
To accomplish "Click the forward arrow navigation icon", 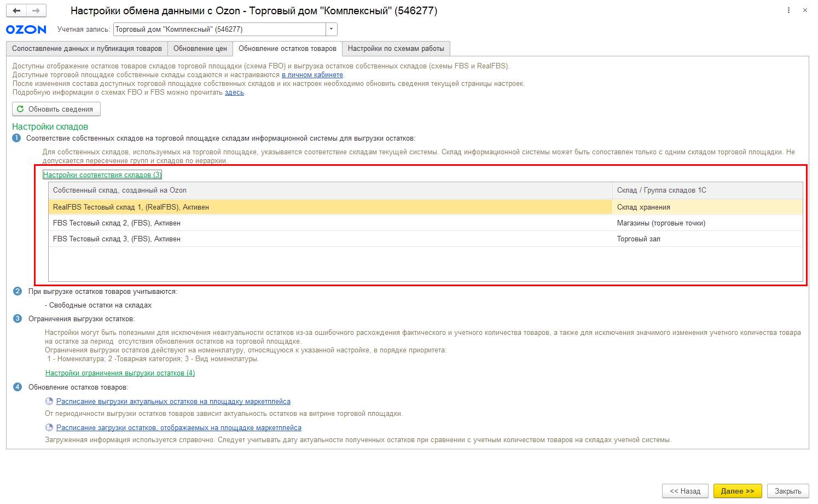I will pyautogui.click(x=36, y=10).
